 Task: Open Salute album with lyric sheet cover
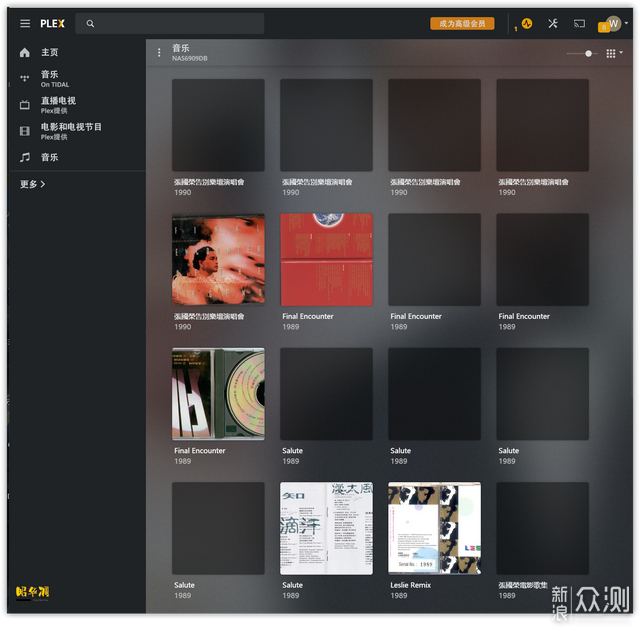pos(326,528)
